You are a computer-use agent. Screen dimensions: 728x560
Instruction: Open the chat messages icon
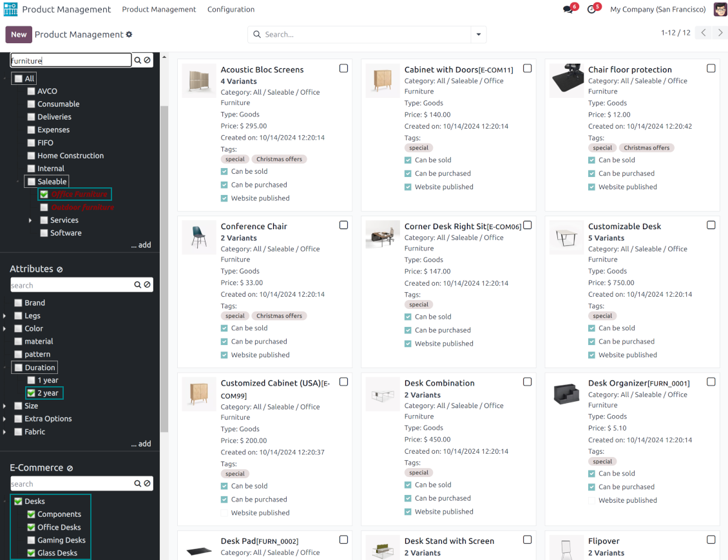pyautogui.click(x=568, y=10)
